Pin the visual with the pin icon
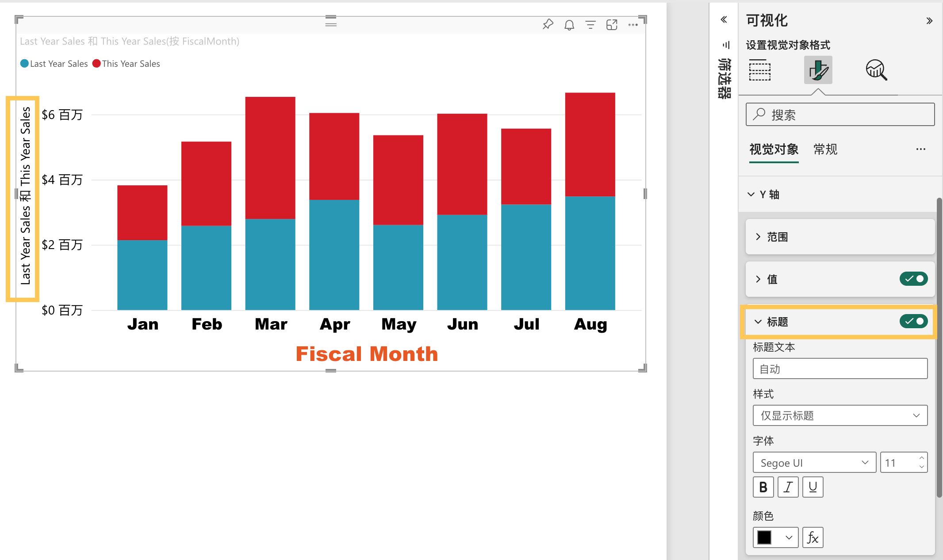 tap(548, 24)
